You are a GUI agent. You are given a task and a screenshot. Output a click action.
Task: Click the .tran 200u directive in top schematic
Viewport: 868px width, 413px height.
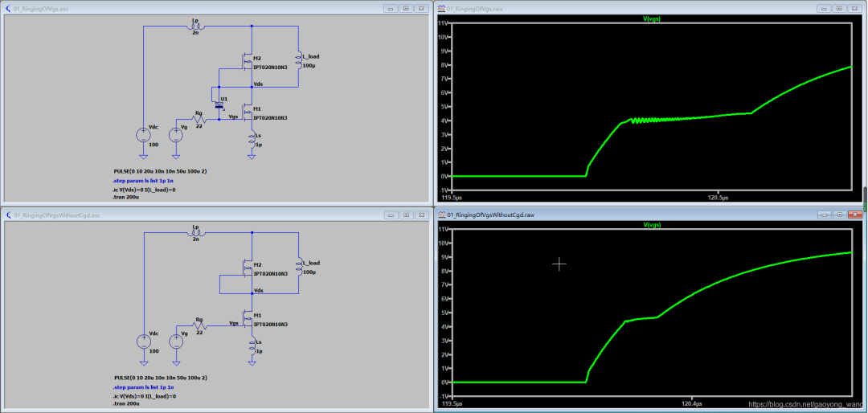click(125, 197)
